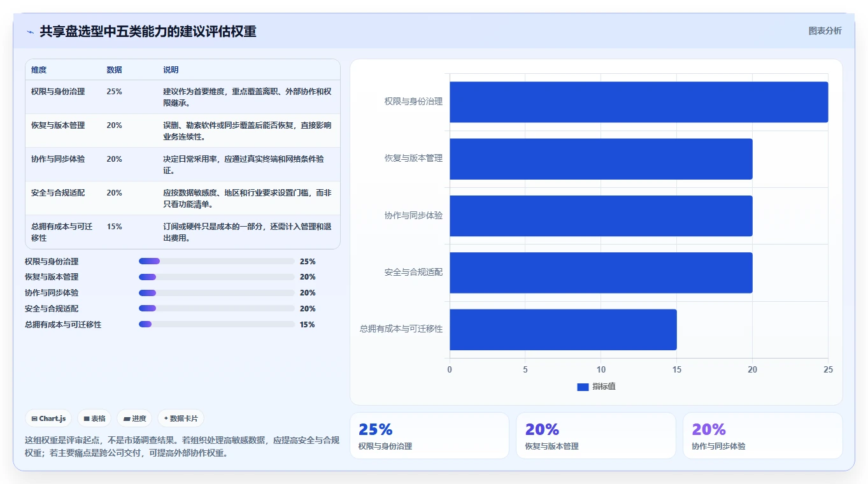Click the 安全与合规适配 progress bar track
Viewport: 868px width, 484px height.
click(217, 308)
